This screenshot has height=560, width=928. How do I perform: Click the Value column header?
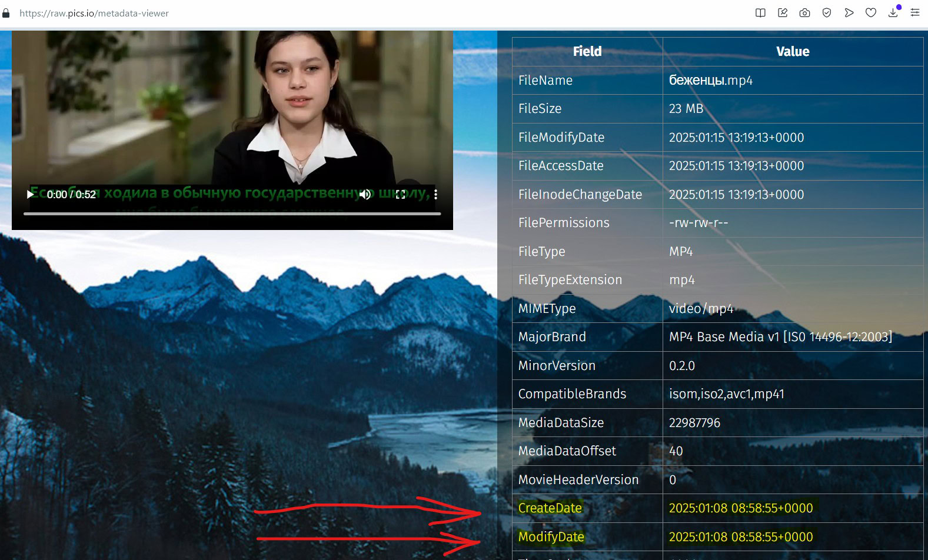pos(793,52)
